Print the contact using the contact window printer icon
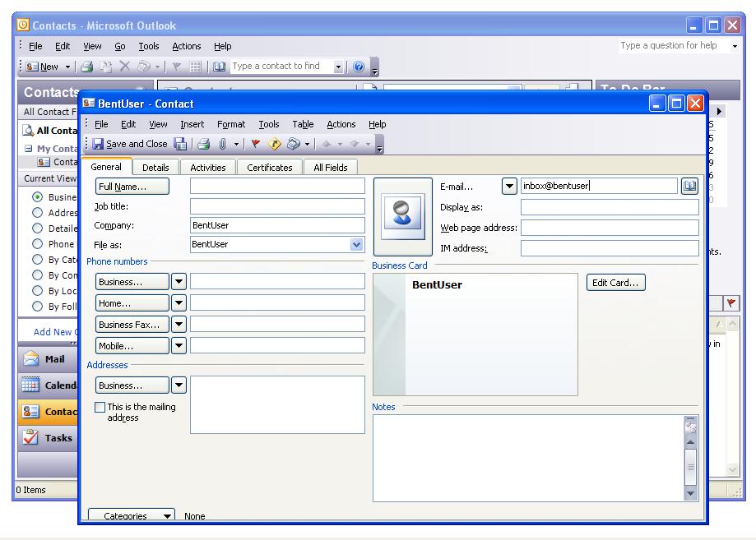This screenshot has width=756, height=540. 204,144
